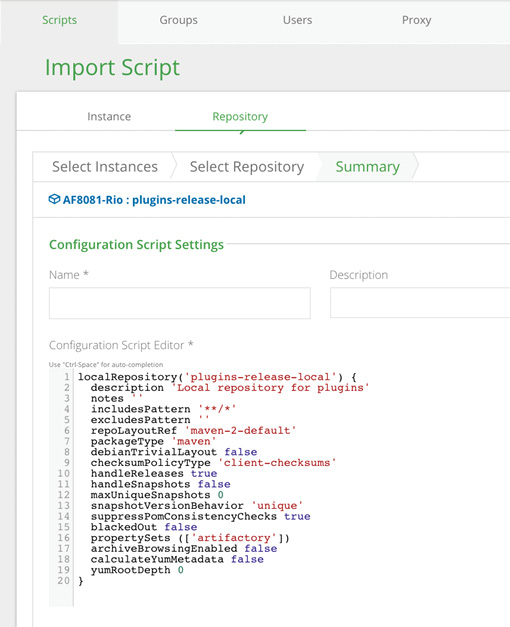Go back to Select Instances step
The width and height of the screenshot is (510, 627).
tap(105, 167)
